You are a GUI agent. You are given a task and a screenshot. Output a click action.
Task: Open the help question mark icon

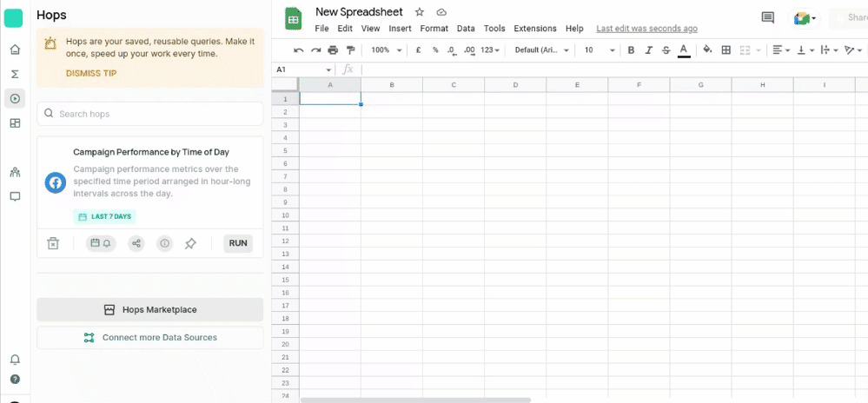pyautogui.click(x=15, y=380)
